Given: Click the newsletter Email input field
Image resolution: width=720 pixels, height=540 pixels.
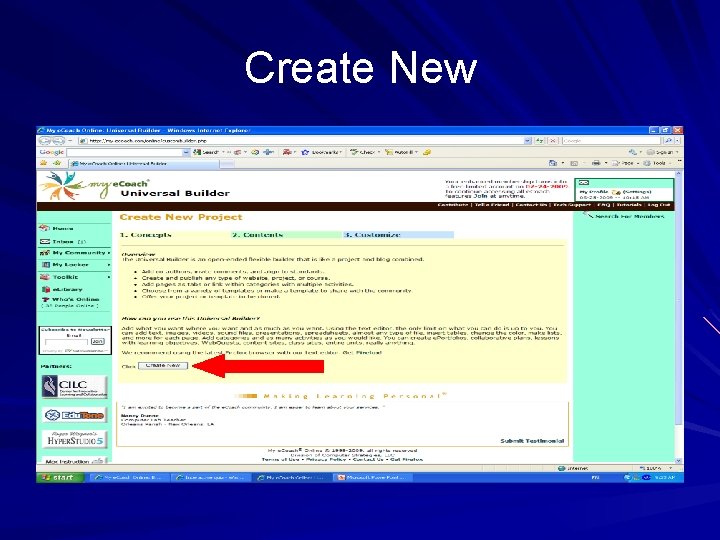Looking at the screenshot, I should point(66,342).
